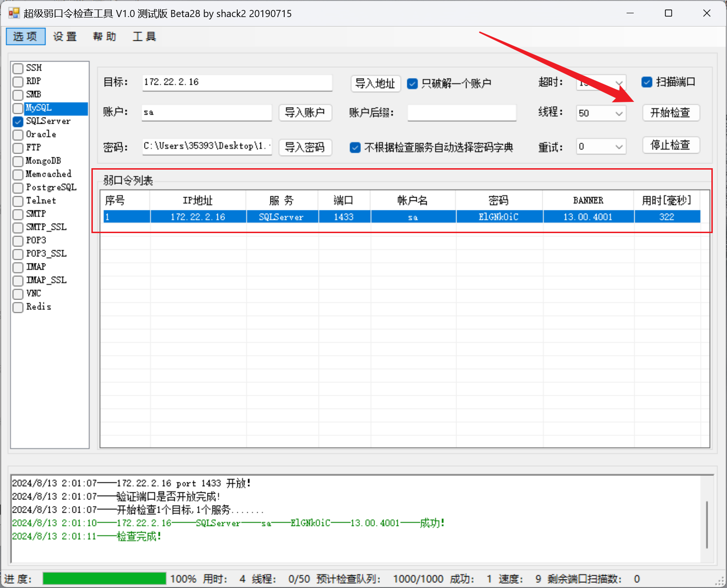Click the 导入账户 button

[x=305, y=112]
